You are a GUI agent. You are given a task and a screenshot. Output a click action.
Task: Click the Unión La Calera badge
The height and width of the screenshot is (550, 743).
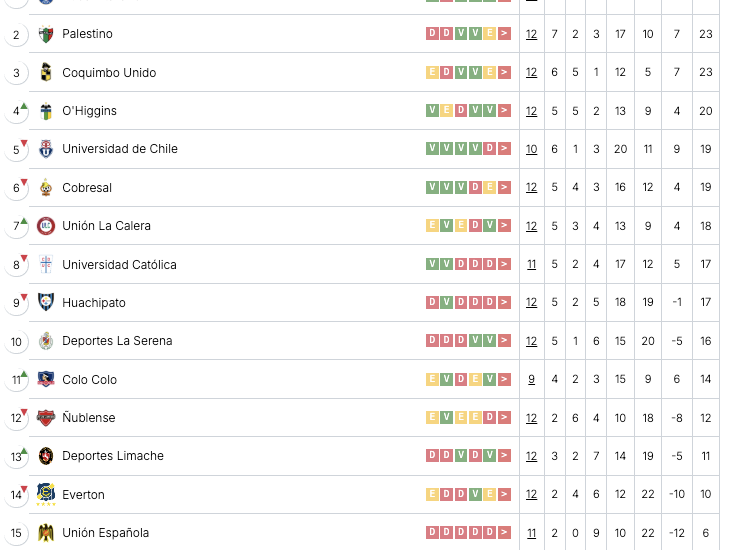pyautogui.click(x=46, y=226)
